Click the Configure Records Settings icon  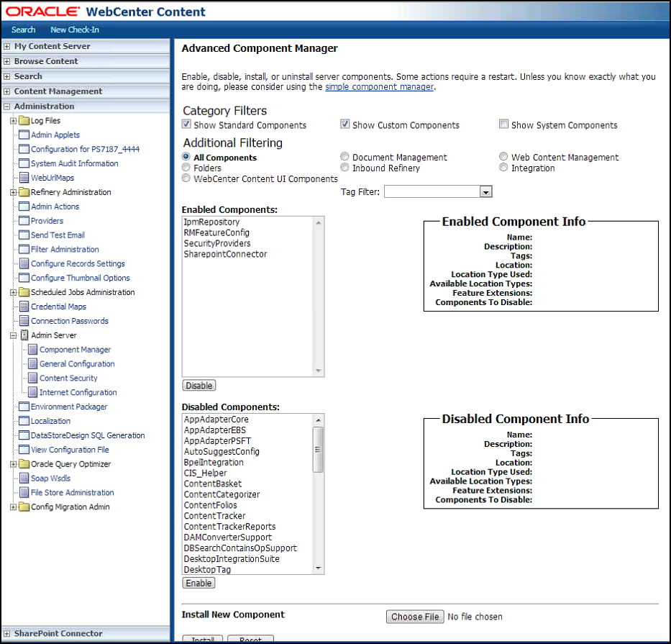[x=24, y=264]
